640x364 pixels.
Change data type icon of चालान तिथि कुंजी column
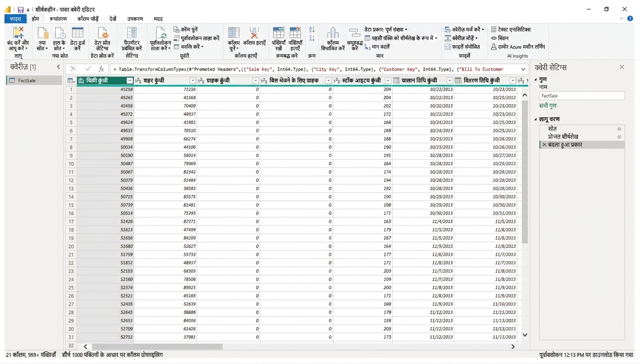[396, 80]
